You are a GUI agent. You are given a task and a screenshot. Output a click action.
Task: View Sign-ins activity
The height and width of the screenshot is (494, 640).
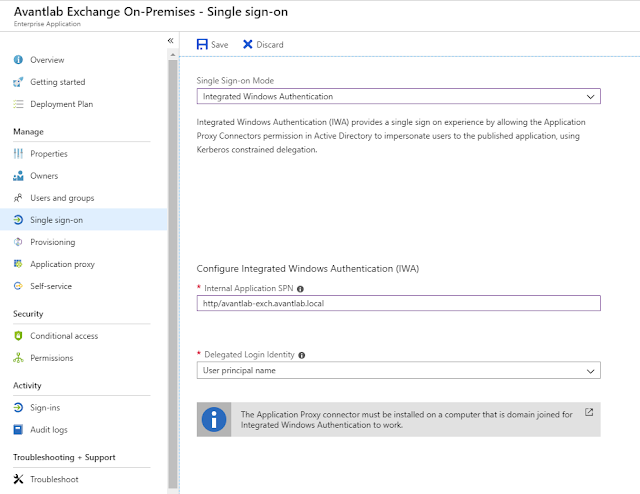[83, 407]
